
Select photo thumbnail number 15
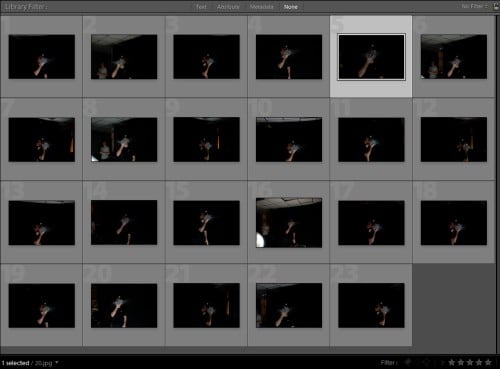(x=206, y=223)
